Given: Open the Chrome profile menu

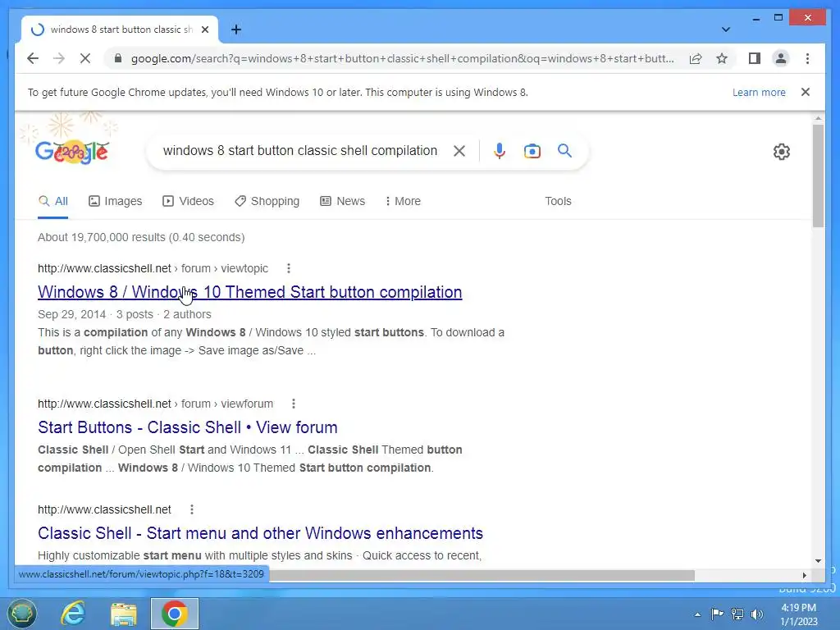Looking at the screenshot, I should tap(781, 58).
